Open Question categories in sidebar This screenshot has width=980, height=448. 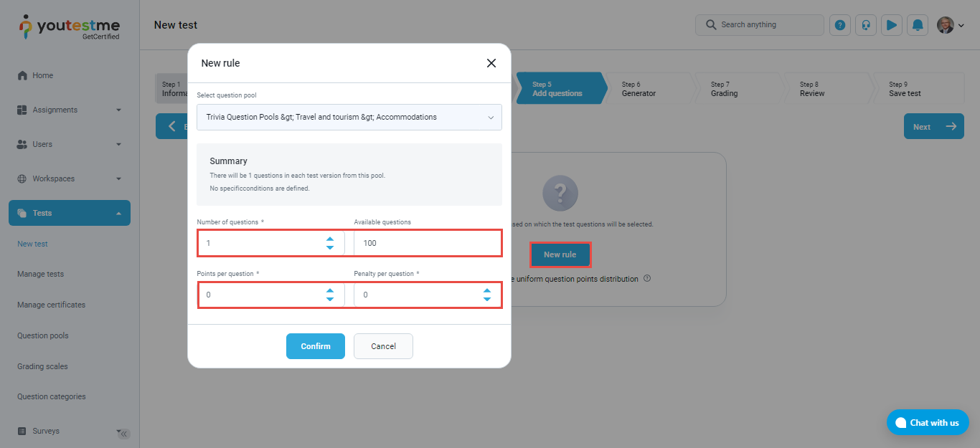coord(51,396)
